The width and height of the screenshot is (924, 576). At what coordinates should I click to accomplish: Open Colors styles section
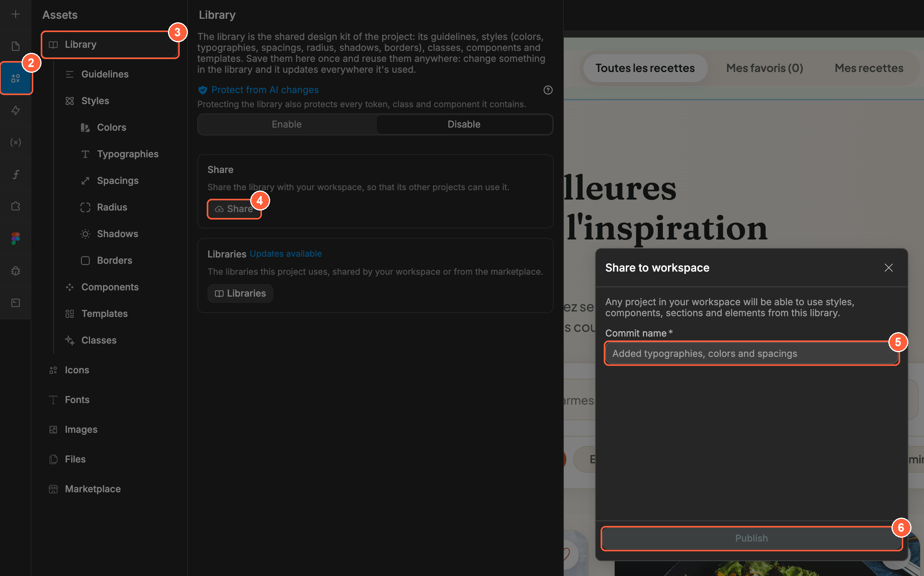click(x=112, y=128)
